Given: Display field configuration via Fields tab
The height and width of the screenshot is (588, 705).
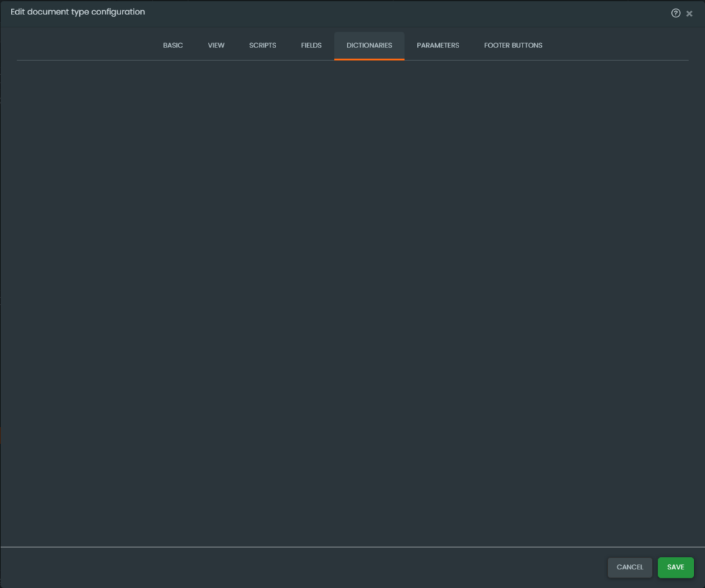Looking at the screenshot, I should [x=311, y=45].
